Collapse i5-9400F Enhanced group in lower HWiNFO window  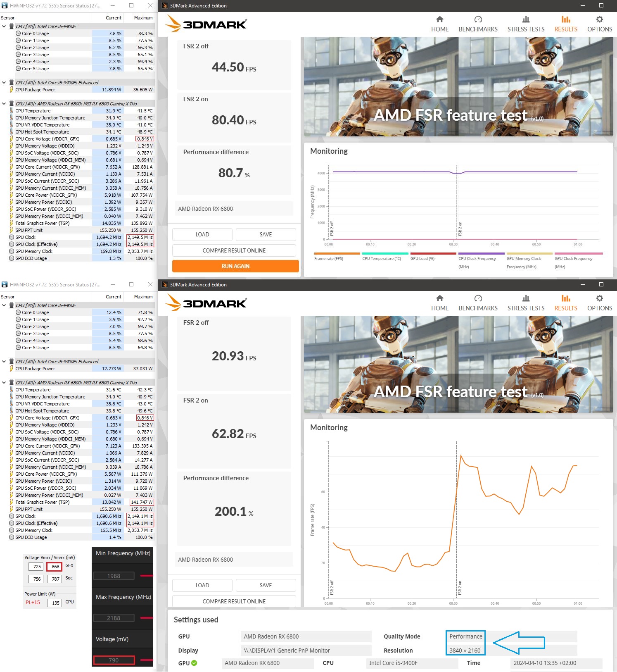4,362
